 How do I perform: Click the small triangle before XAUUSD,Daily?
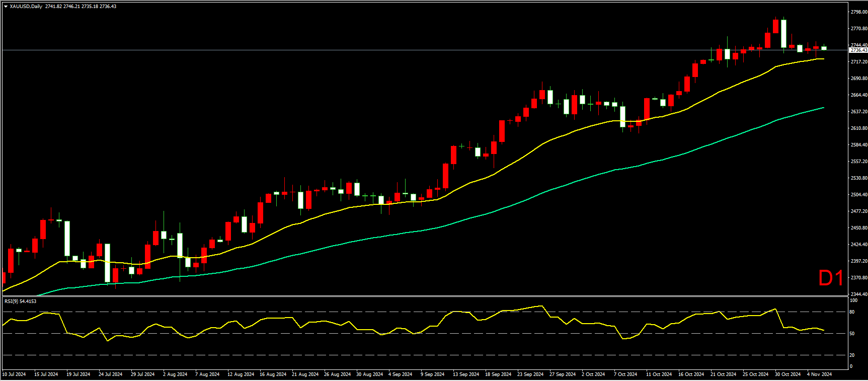[6, 7]
